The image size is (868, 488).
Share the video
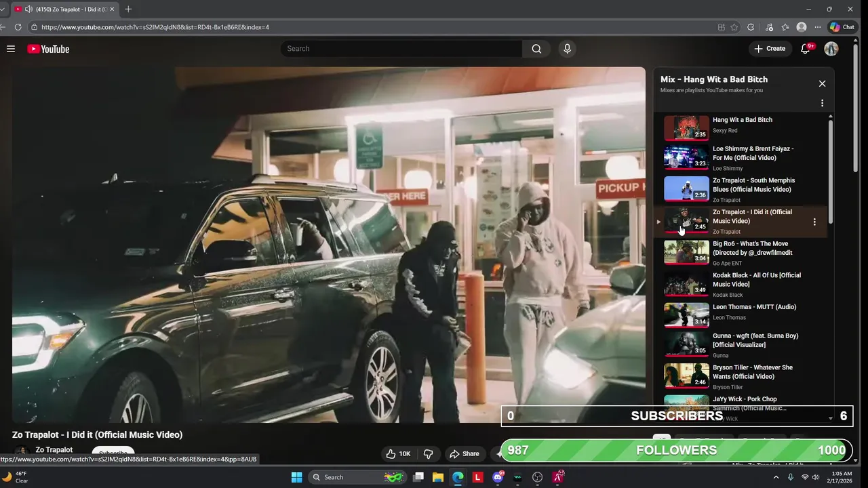[x=465, y=453]
